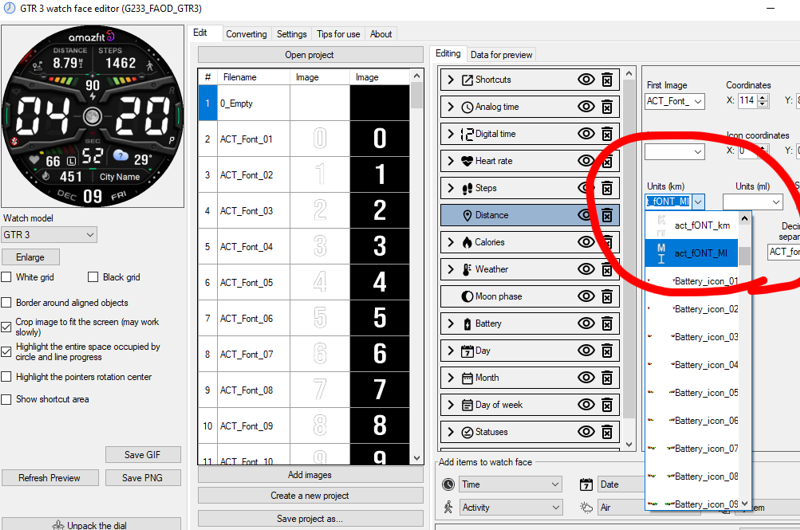Hide the Weather element
Viewport: 800px width, 530px height.
[586, 269]
